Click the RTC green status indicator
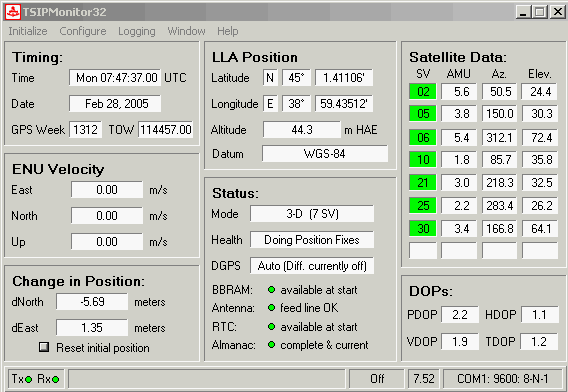 coord(271,326)
